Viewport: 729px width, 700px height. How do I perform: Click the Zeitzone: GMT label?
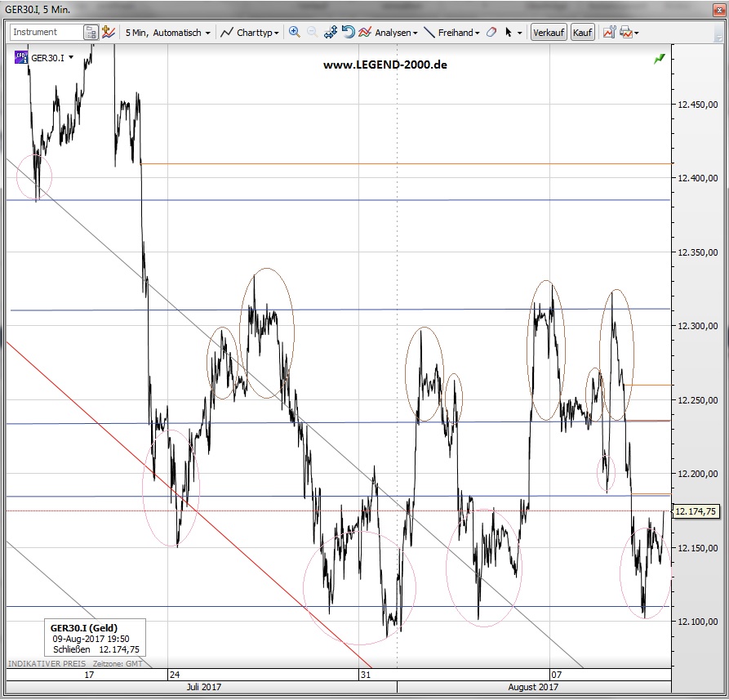tap(118, 664)
